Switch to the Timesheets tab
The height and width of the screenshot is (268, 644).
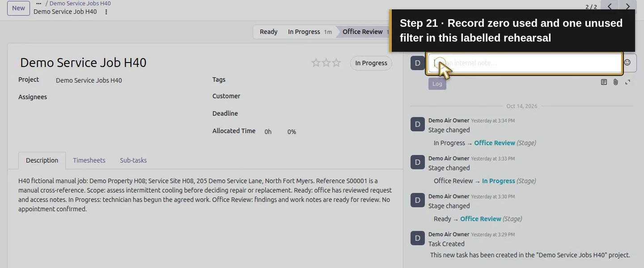(89, 160)
